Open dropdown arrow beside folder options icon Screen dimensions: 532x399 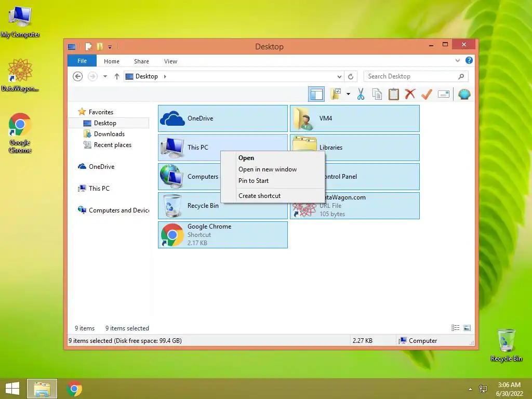[x=348, y=94]
